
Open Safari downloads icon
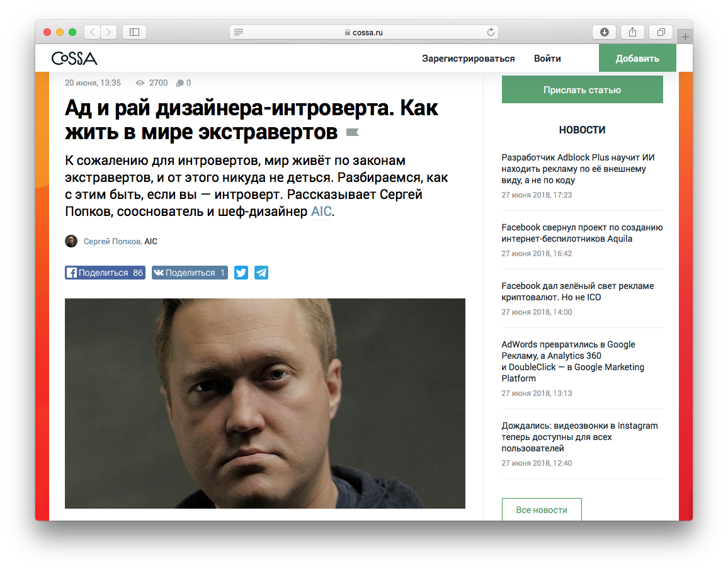605,32
